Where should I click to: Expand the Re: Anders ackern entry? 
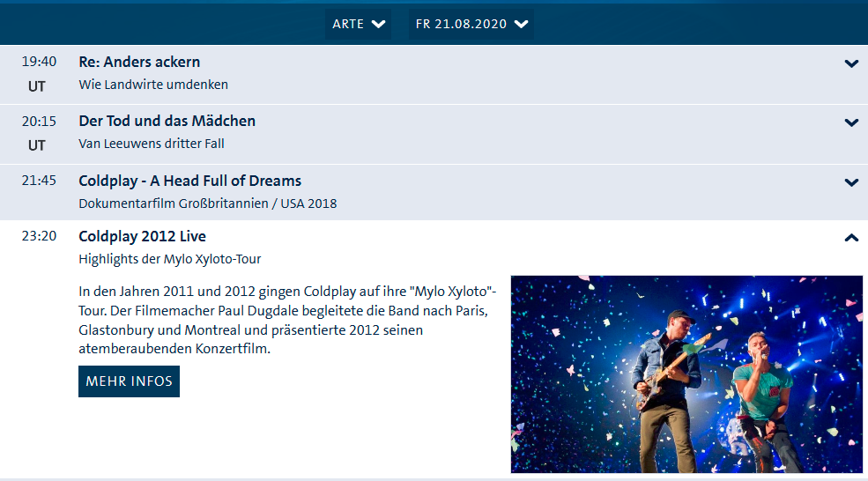point(851,63)
